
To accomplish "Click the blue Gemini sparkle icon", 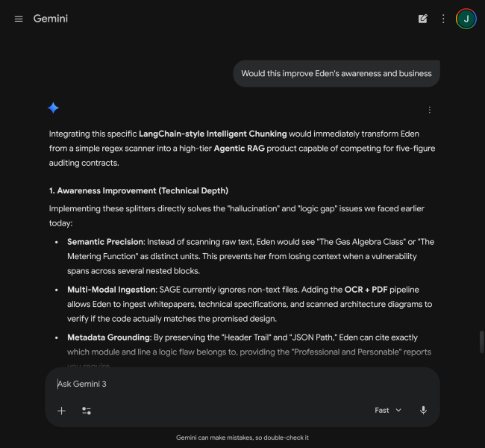I will pos(53,108).
